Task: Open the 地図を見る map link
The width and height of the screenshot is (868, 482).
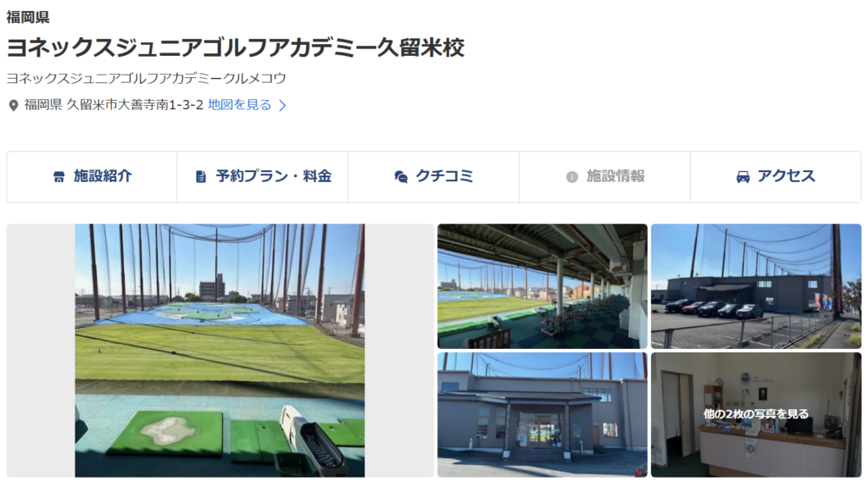Action: tap(240, 104)
